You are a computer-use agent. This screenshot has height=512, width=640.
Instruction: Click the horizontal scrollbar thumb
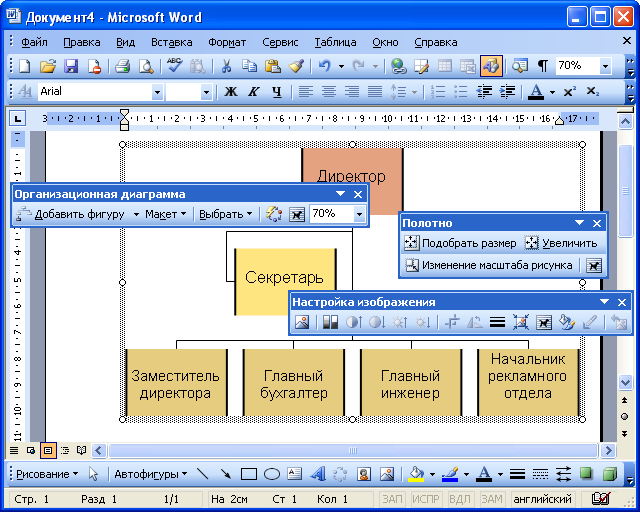pyautogui.click(x=353, y=451)
